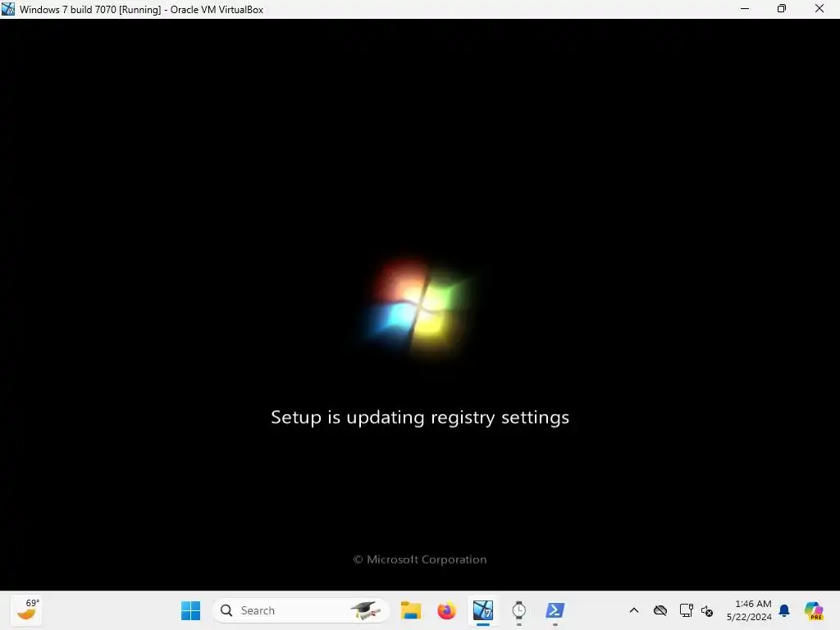Open the weather widget showing 69°
Viewport: 840px width, 630px height.
26,610
